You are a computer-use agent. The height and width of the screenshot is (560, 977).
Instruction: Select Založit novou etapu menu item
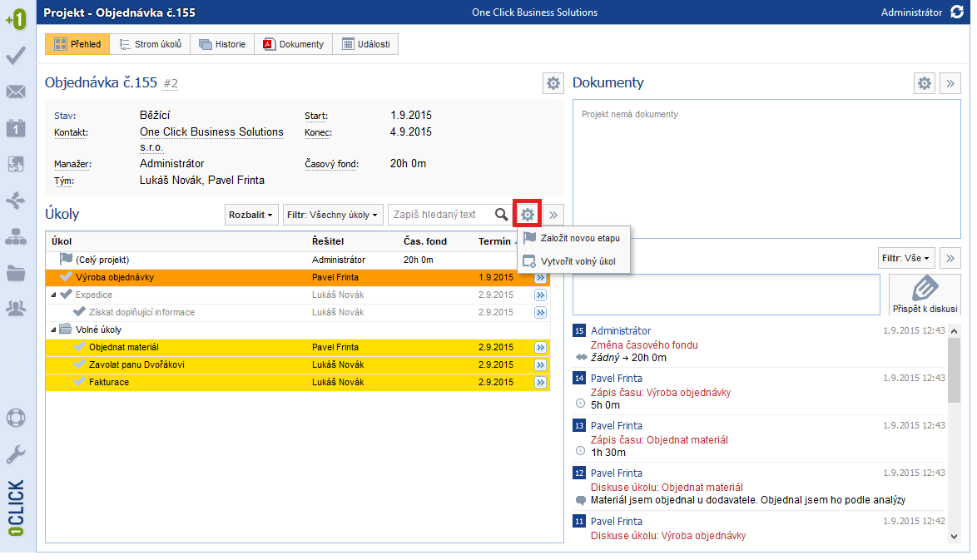pyautogui.click(x=579, y=238)
